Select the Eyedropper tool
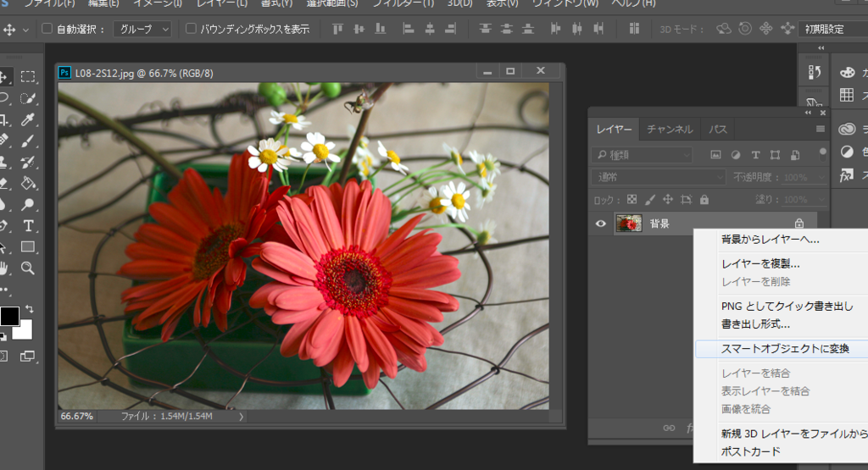Screen dimensions: 868x470 click(28, 119)
